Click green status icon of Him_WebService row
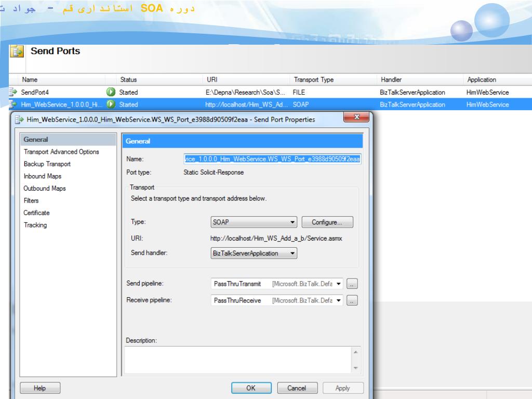This screenshot has width=532, height=399. pos(111,104)
